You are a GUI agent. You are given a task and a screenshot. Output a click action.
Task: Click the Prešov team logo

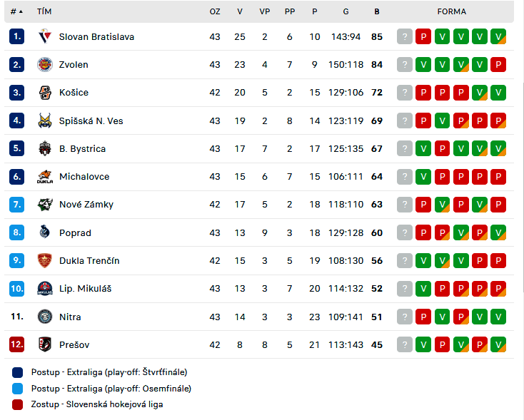45,344
